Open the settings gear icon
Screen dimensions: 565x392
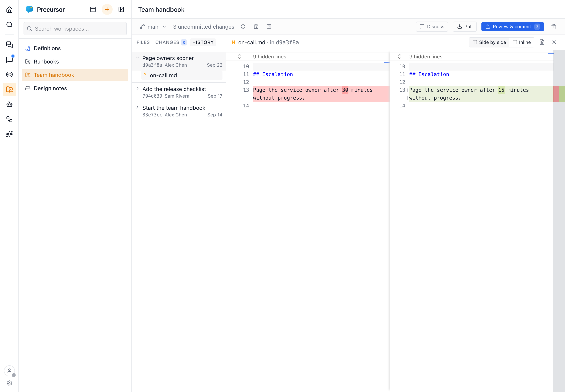[9, 383]
